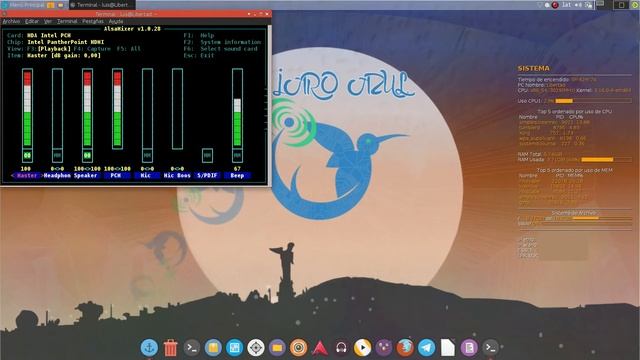
Task: Click the Mic Boost volume bar
Action: (177, 108)
